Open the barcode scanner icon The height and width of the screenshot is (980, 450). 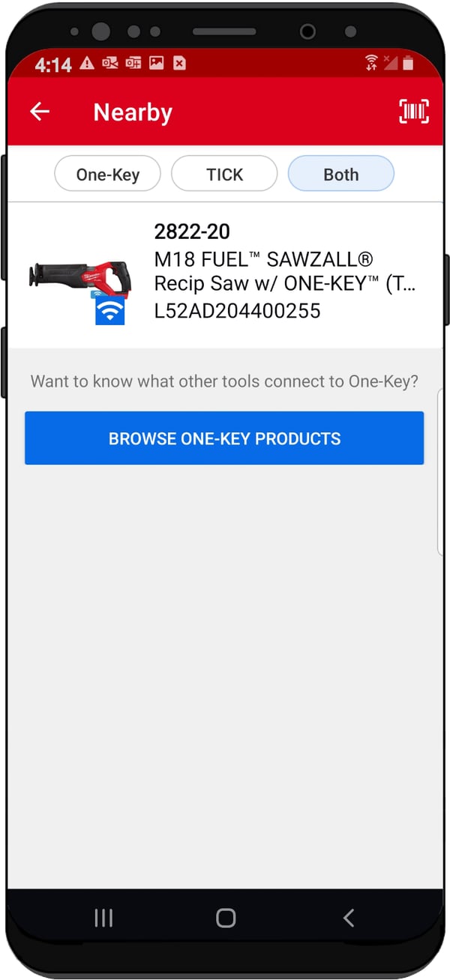414,111
